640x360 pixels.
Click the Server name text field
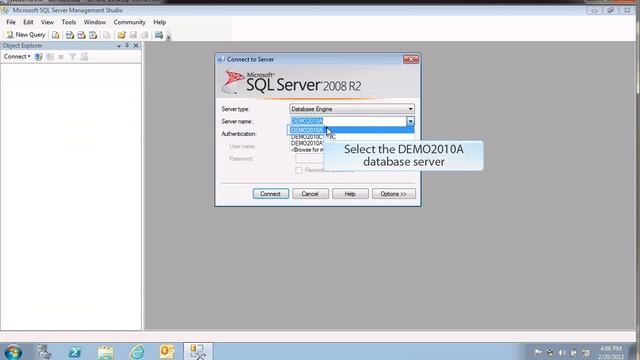(348, 121)
